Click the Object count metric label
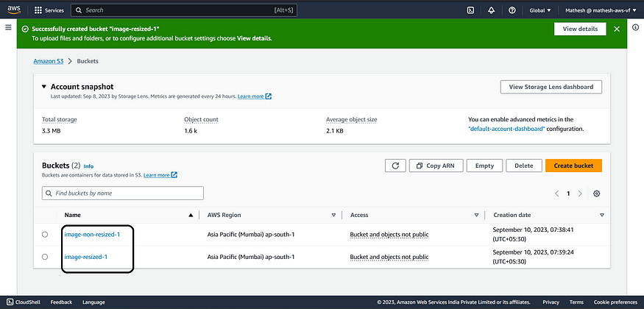 201,119
